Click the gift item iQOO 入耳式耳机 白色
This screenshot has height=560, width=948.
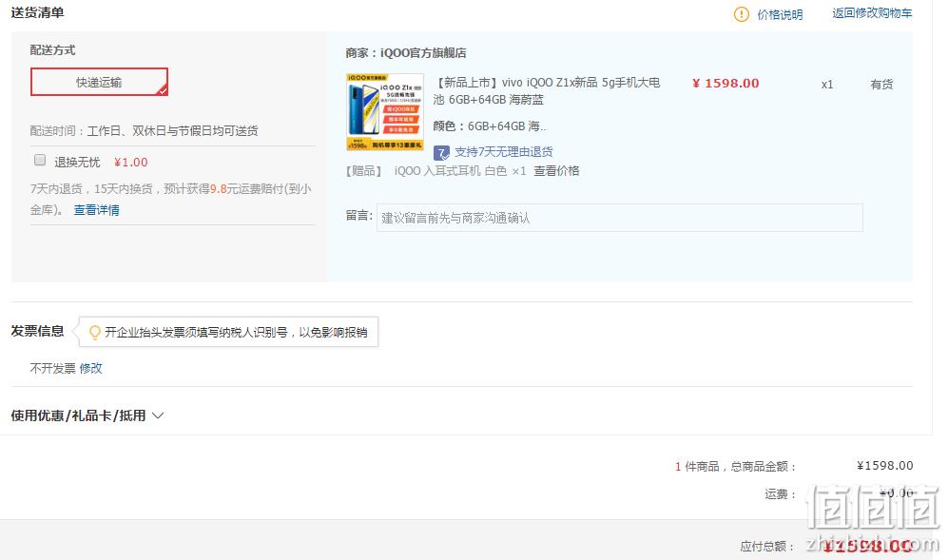coord(451,171)
